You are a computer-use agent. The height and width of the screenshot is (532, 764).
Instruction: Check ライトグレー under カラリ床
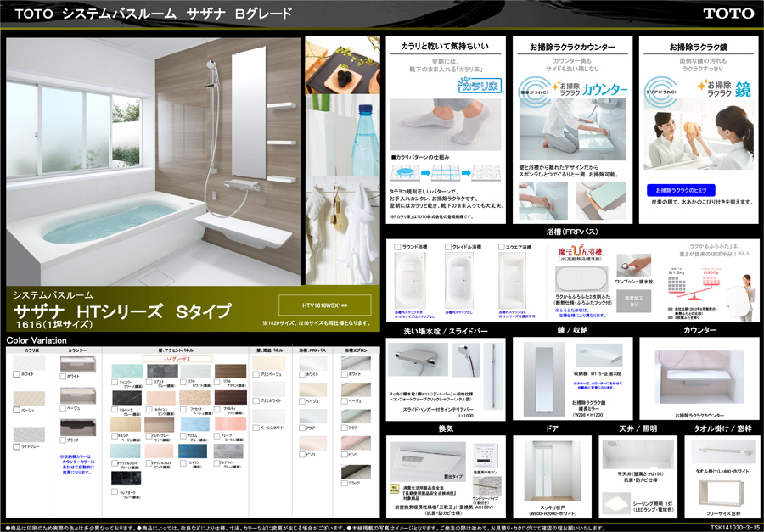(17, 447)
